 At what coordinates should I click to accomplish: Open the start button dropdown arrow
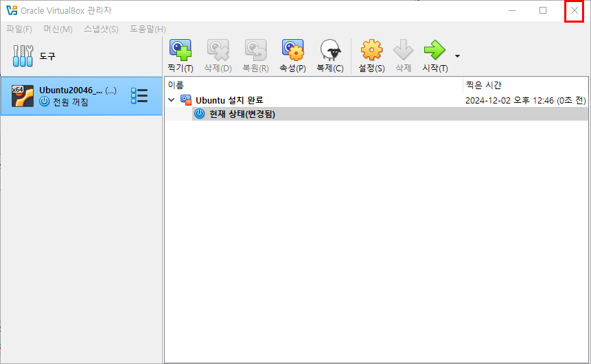click(x=457, y=56)
